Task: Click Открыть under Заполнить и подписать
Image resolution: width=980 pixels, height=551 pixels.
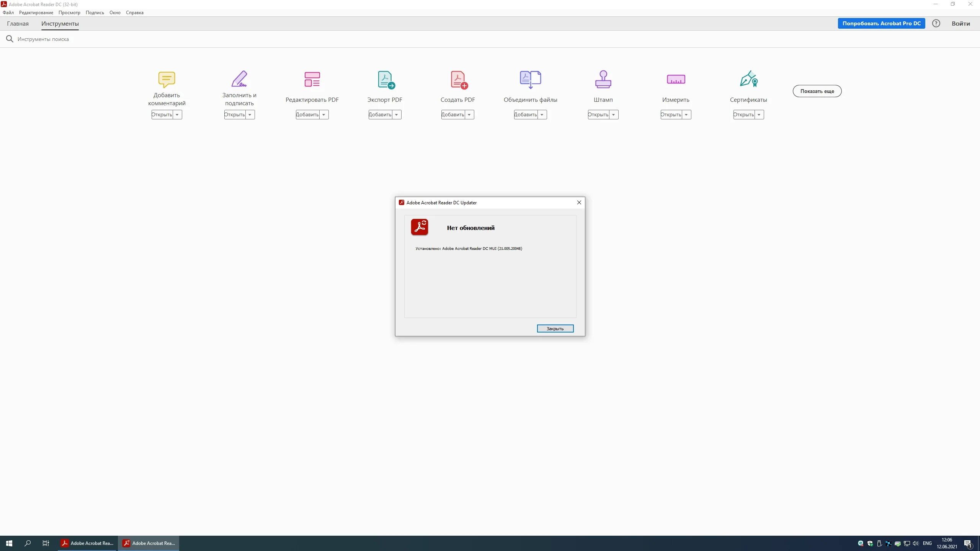Action: coord(235,115)
